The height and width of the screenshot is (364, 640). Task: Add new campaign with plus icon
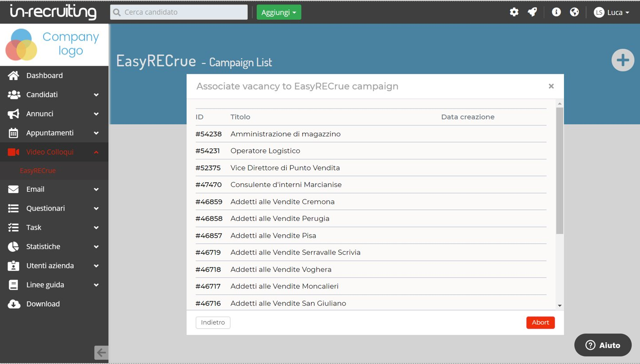623,60
